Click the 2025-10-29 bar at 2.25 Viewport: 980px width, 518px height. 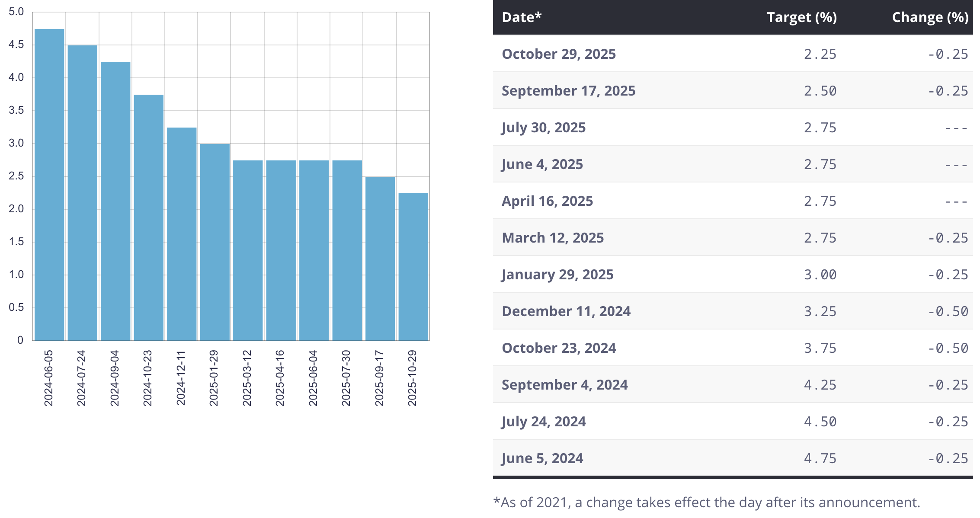413,267
